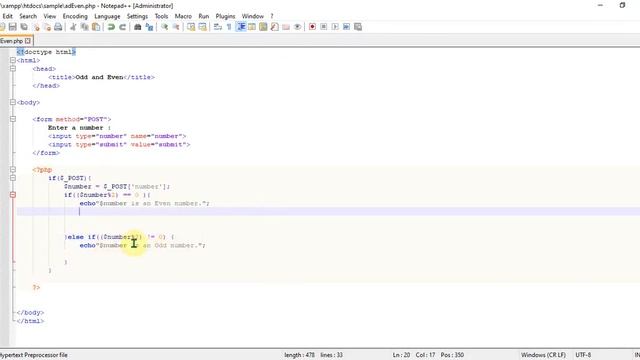
Task: Click the Cut scissors icon
Action: (x=73, y=27)
